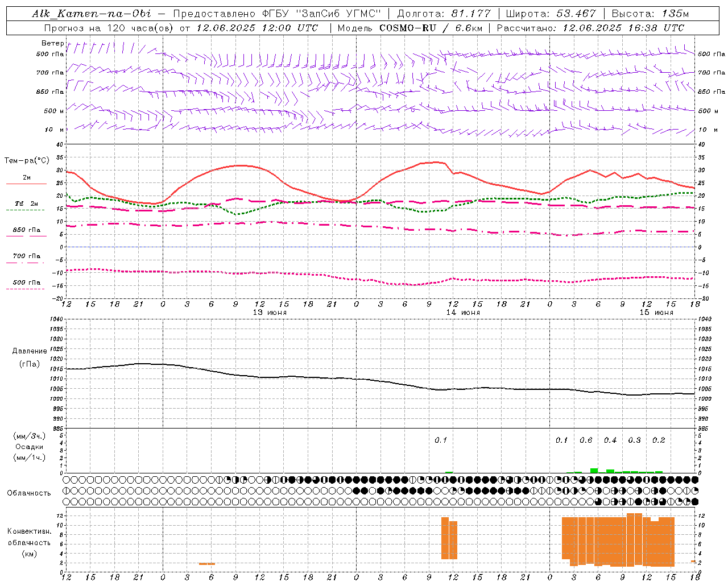The height and width of the screenshot is (582, 728).
Task: Click the tallest green precipitation bar
Action: (x=594, y=471)
